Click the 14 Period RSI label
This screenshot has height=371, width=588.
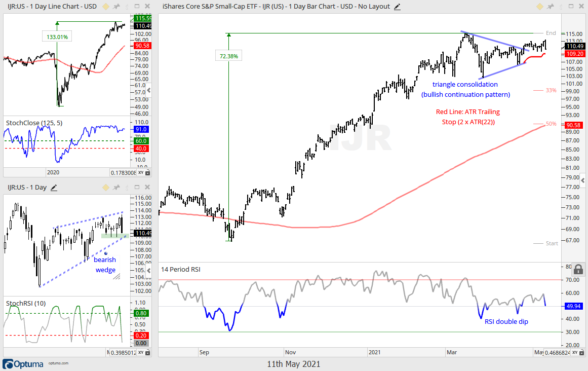tap(181, 269)
